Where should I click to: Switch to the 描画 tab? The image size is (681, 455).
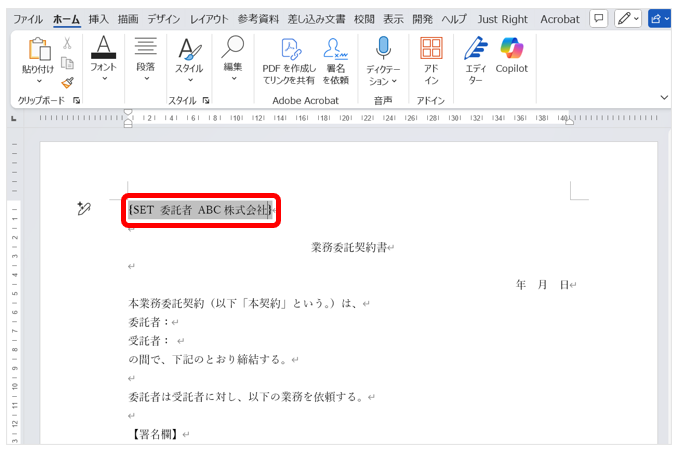point(128,19)
